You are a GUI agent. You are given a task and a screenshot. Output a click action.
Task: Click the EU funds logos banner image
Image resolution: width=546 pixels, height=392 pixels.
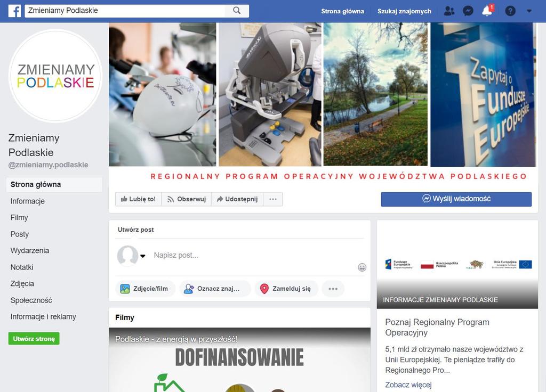pos(457,264)
